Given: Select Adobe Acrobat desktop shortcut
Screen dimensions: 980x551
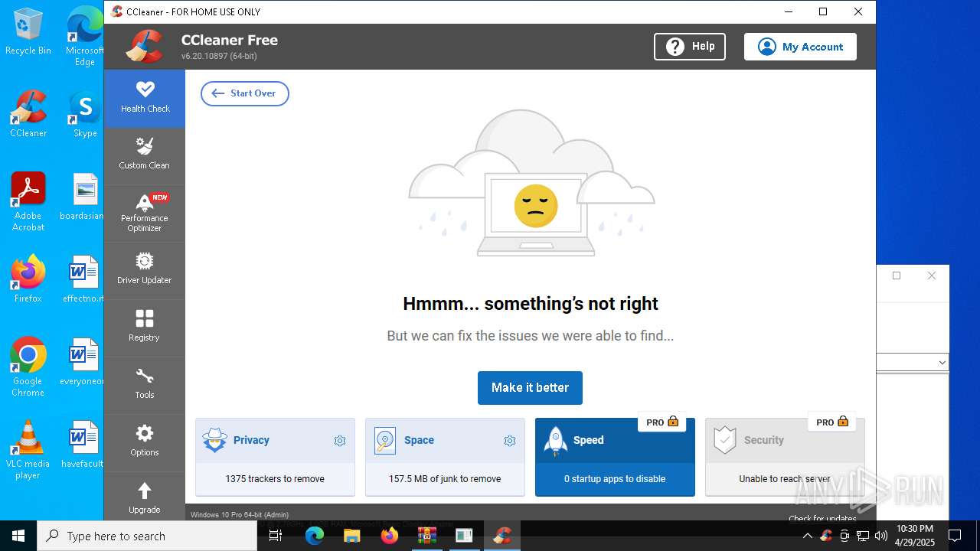Looking at the screenshot, I should [28, 202].
